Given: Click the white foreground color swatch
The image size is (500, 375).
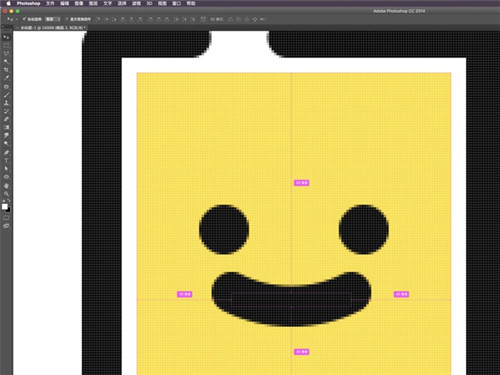Looking at the screenshot, I should pos(5,207).
